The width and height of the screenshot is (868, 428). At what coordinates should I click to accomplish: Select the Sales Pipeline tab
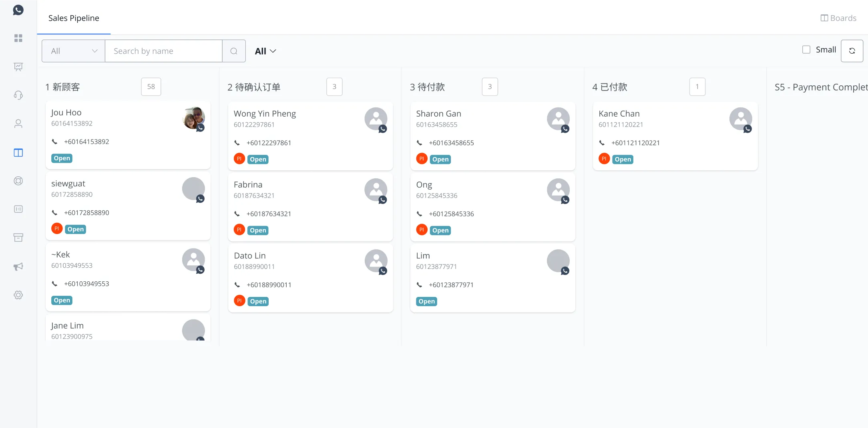click(x=74, y=18)
